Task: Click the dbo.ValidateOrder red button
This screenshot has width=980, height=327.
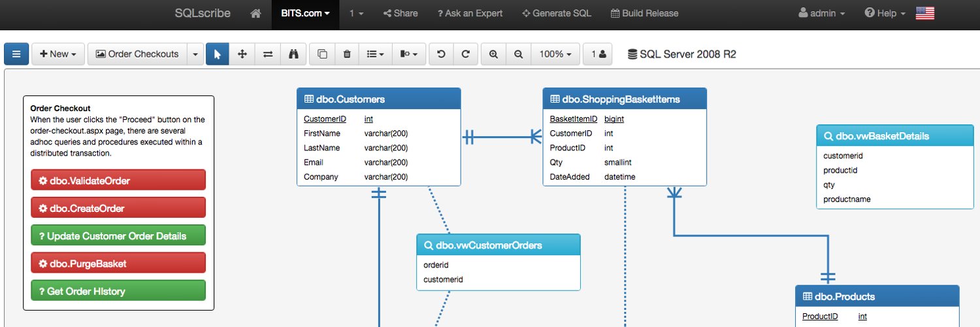Action: pos(118,181)
